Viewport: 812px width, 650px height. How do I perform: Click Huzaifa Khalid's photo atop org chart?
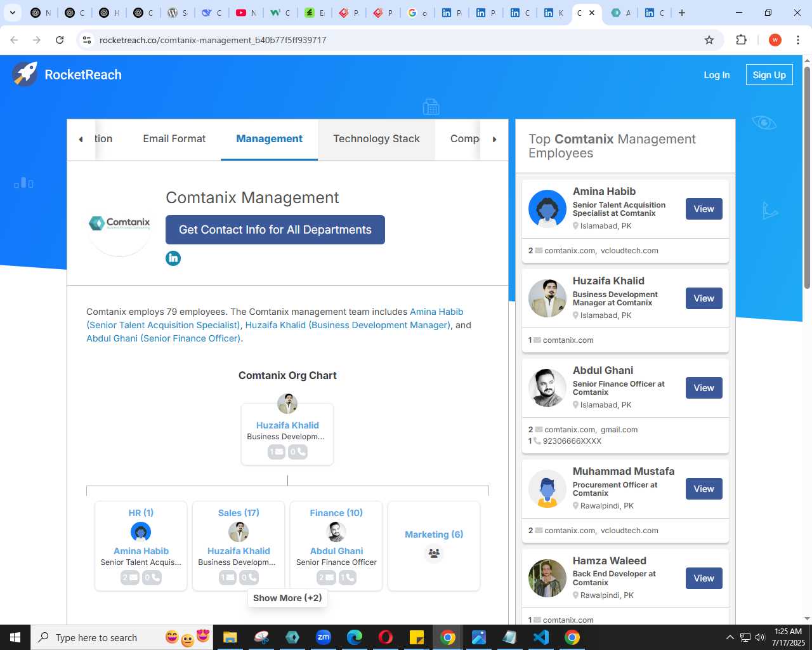287,404
